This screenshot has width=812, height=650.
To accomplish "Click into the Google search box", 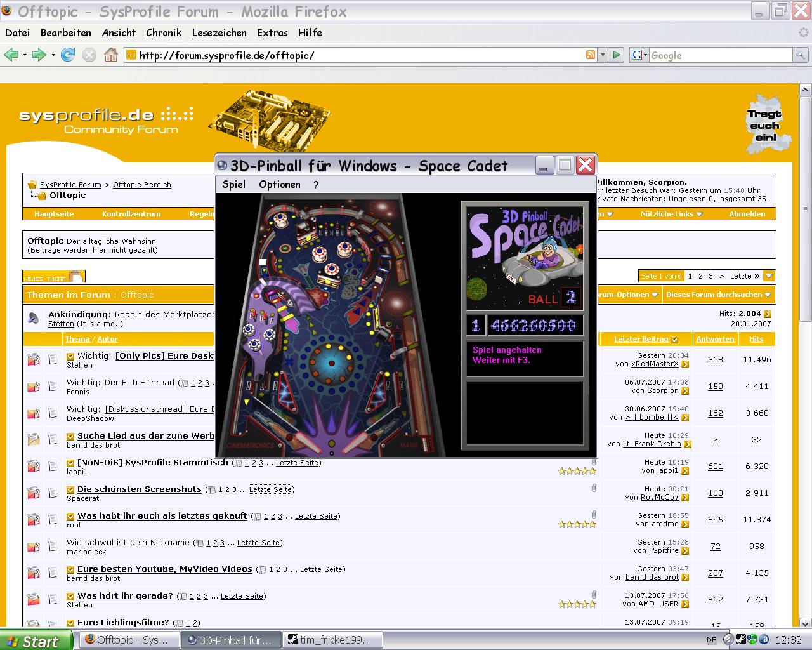I will (x=721, y=55).
